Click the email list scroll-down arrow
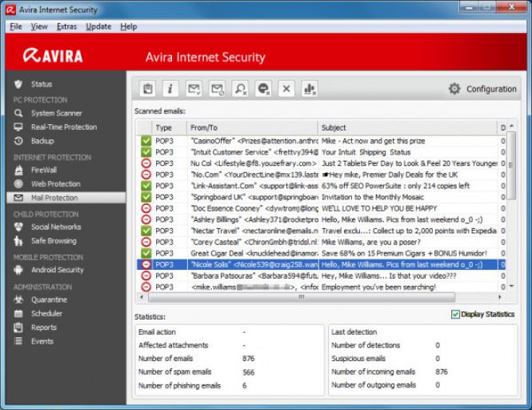Viewport: 532px width, 410px height. pyautogui.click(x=511, y=287)
